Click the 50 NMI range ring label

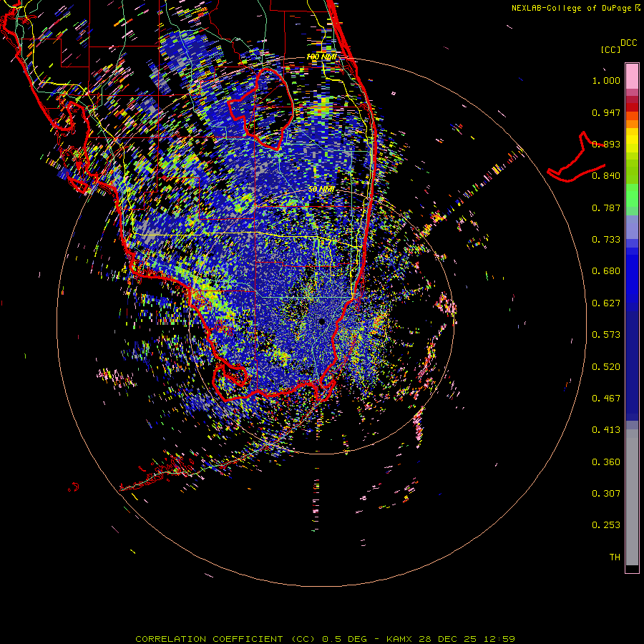click(321, 190)
